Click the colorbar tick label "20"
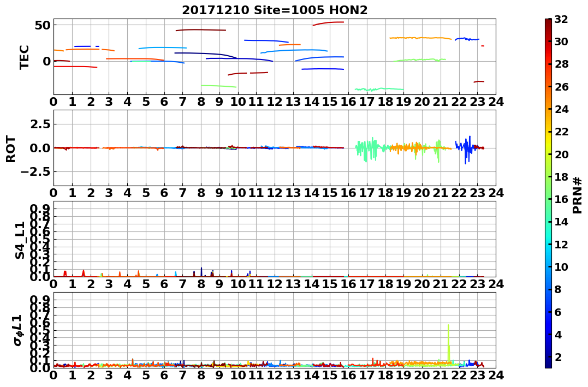Viewport: 588px width, 387px height. point(561,154)
